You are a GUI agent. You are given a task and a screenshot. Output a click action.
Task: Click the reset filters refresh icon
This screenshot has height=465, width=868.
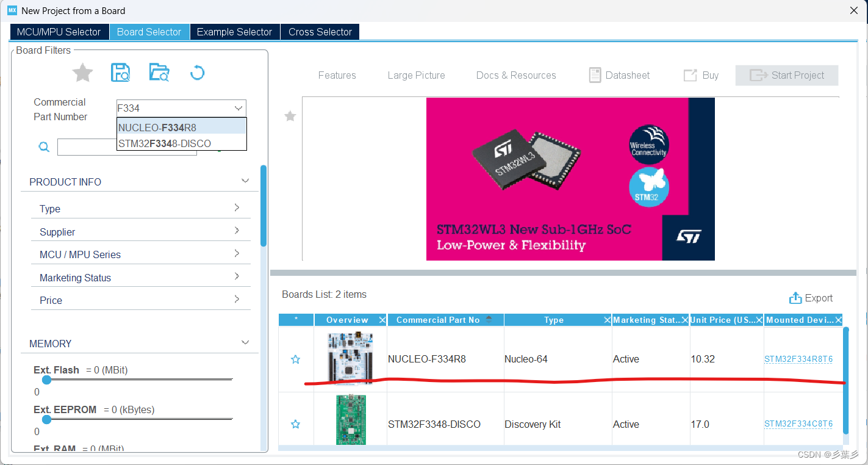197,73
